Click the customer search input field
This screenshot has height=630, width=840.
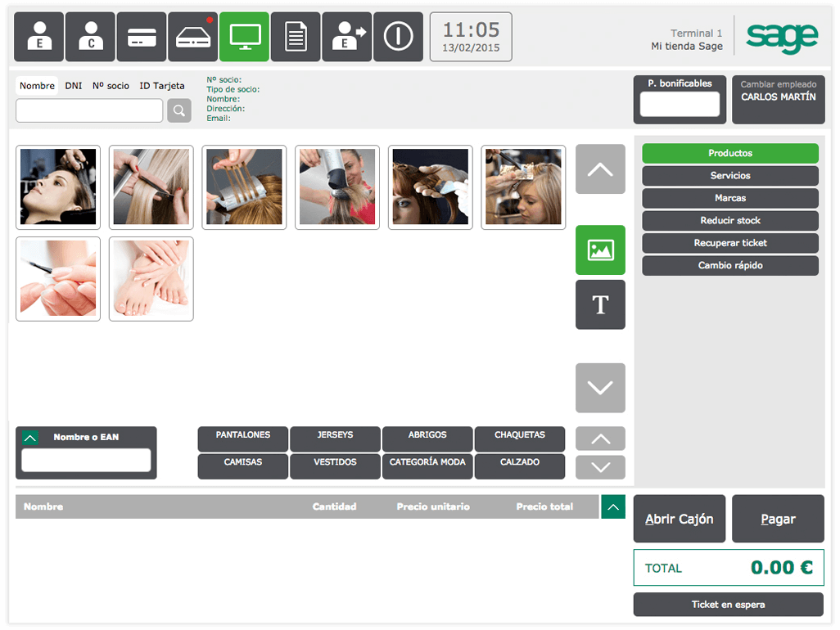(x=89, y=110)
